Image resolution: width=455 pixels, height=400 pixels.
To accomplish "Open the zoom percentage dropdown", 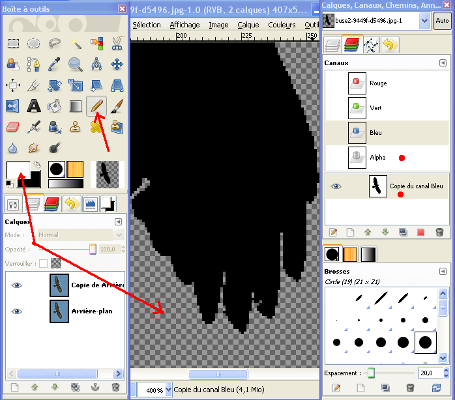I will [168, 389].
